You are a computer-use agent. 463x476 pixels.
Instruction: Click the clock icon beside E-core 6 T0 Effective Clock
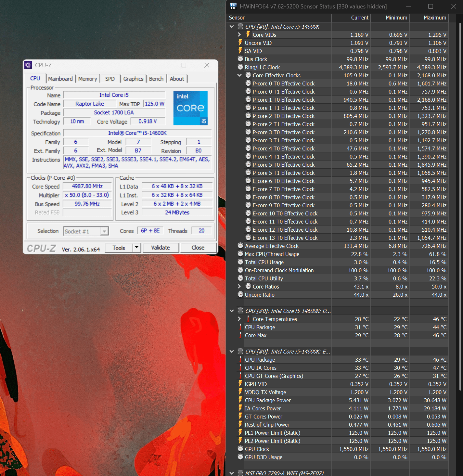pos(248,181)
